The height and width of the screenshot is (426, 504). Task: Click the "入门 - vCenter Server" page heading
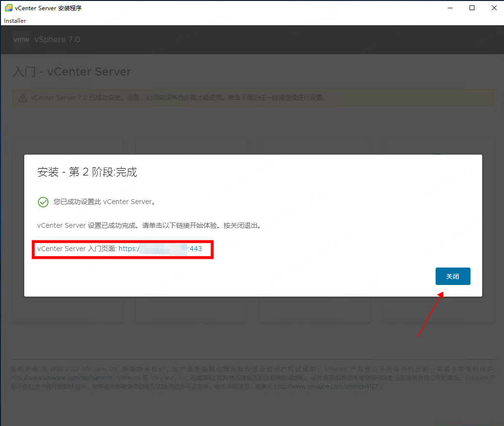[72, 72]
